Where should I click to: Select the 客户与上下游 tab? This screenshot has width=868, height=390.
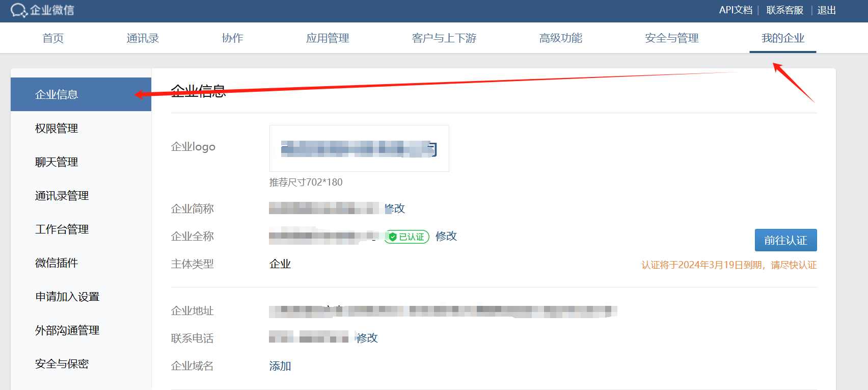(x=444, y=38)
